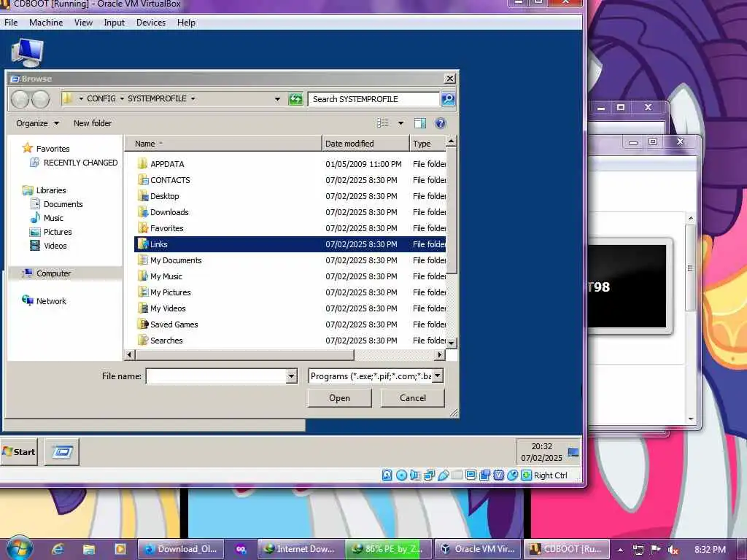
Task: Open the Programs file type dropdown
Action: [x=438, y=376]
